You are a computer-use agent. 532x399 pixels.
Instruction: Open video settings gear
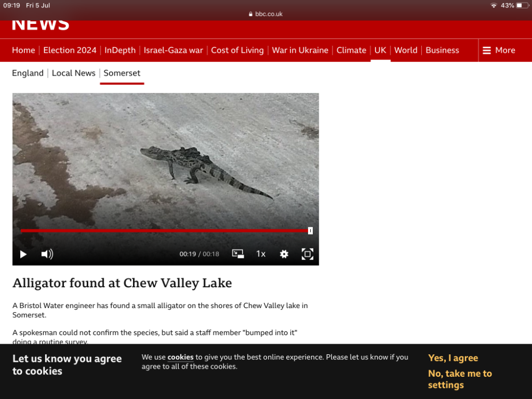point(284,254)
